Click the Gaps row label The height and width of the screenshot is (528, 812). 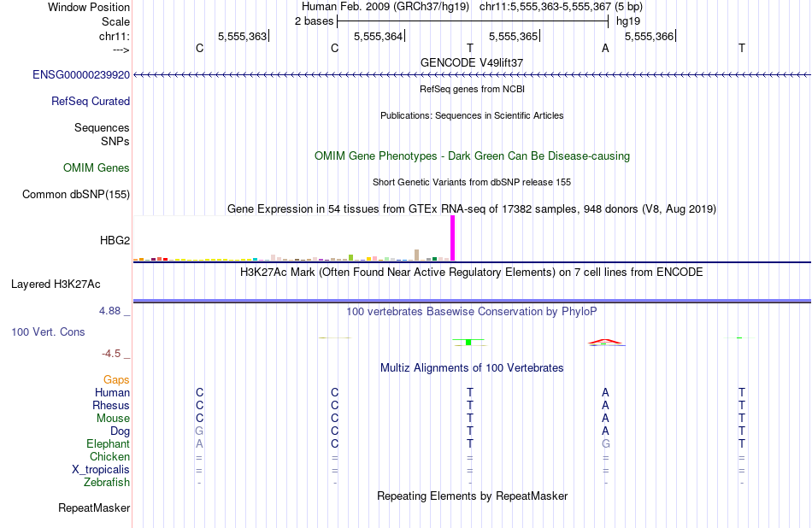point(116,380)
